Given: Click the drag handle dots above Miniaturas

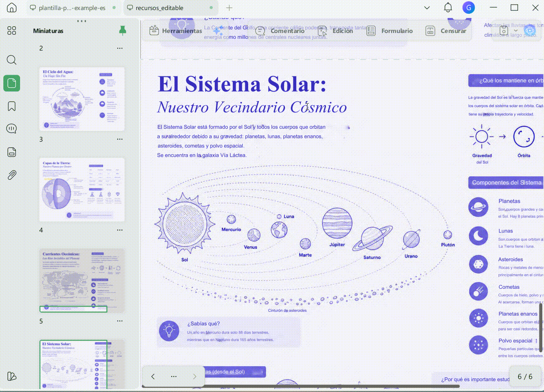Looking at the screenshot, I should point(82,21).
